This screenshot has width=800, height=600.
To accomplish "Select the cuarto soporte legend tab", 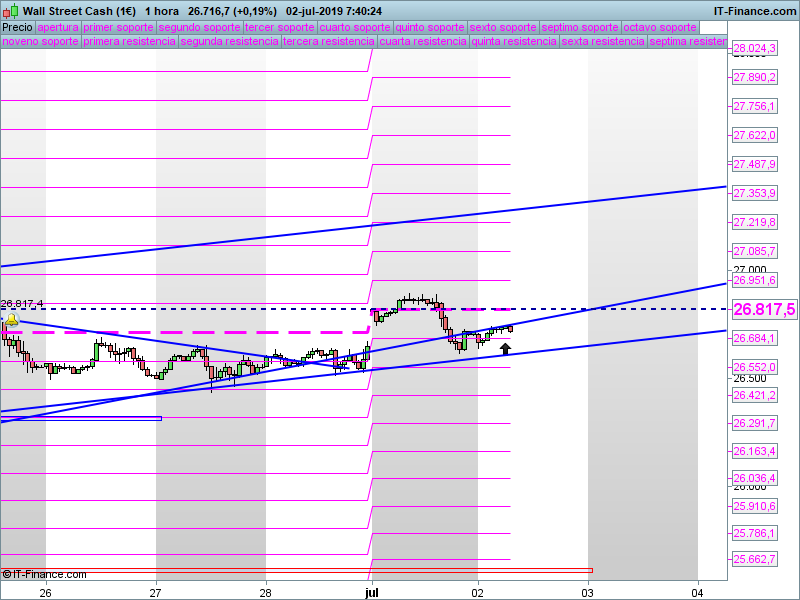I will pyautogui.click(x=355, y=28).
